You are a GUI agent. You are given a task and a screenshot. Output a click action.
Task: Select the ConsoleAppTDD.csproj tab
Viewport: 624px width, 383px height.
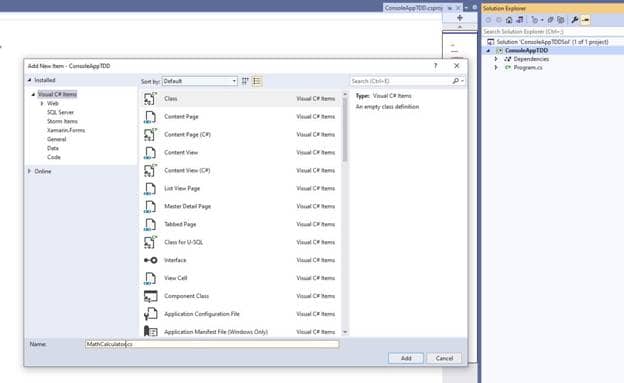413,8
